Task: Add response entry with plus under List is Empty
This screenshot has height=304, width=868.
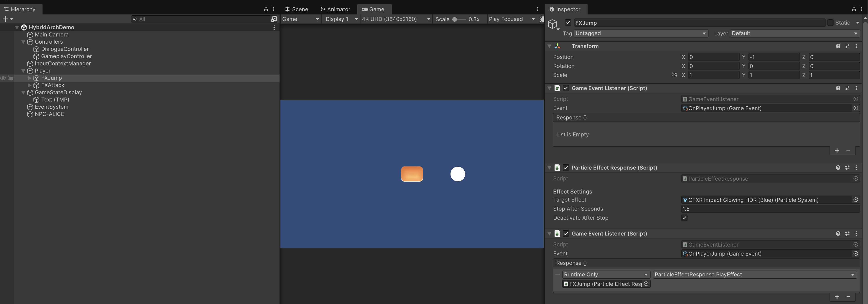Action: pyautogui.click(x=837, y=150)
